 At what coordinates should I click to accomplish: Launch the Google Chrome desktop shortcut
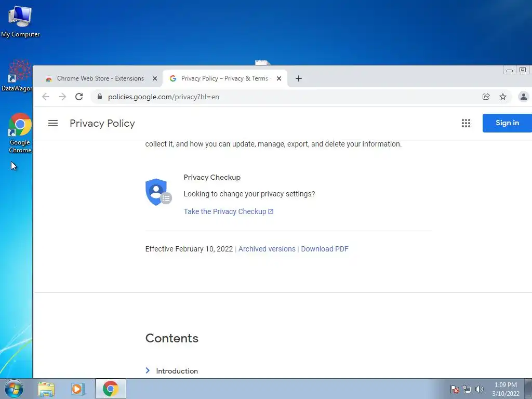coord(20,133)
